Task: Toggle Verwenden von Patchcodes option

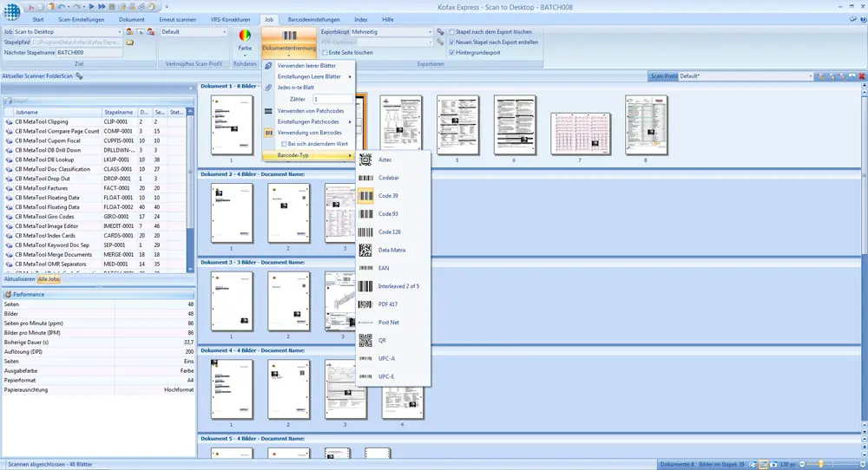Action: point(308,111)
